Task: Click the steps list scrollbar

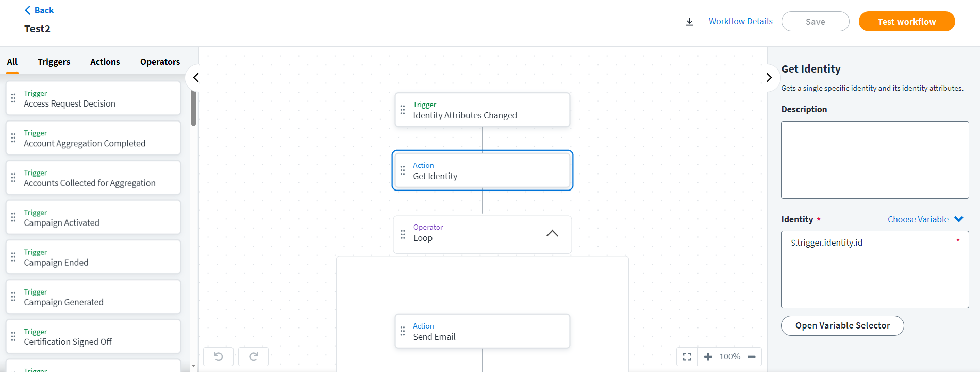Action: point(193,108)
